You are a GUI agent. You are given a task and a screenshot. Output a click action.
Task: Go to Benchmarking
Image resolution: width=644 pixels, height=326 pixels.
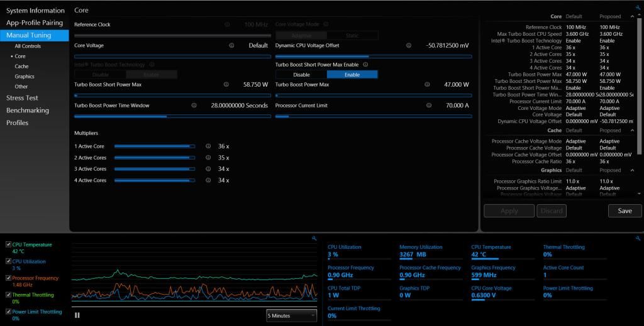click(28, 111)
